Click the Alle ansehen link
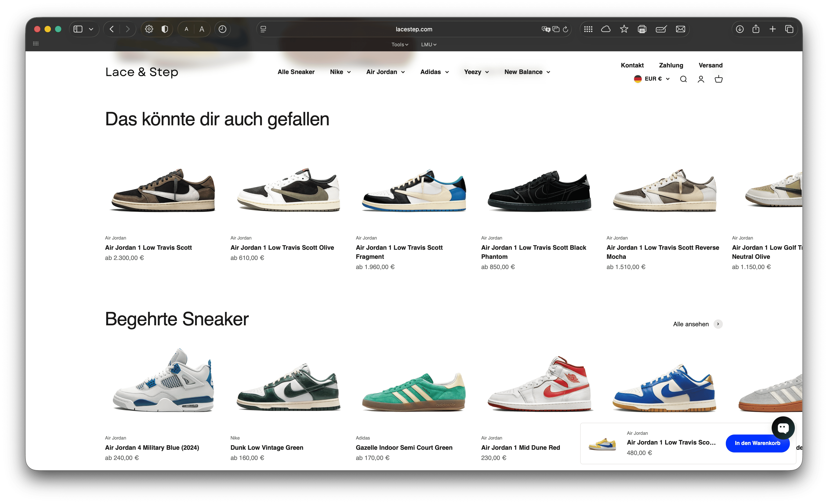This screenshot has width=828, height=504. [691, 324]
